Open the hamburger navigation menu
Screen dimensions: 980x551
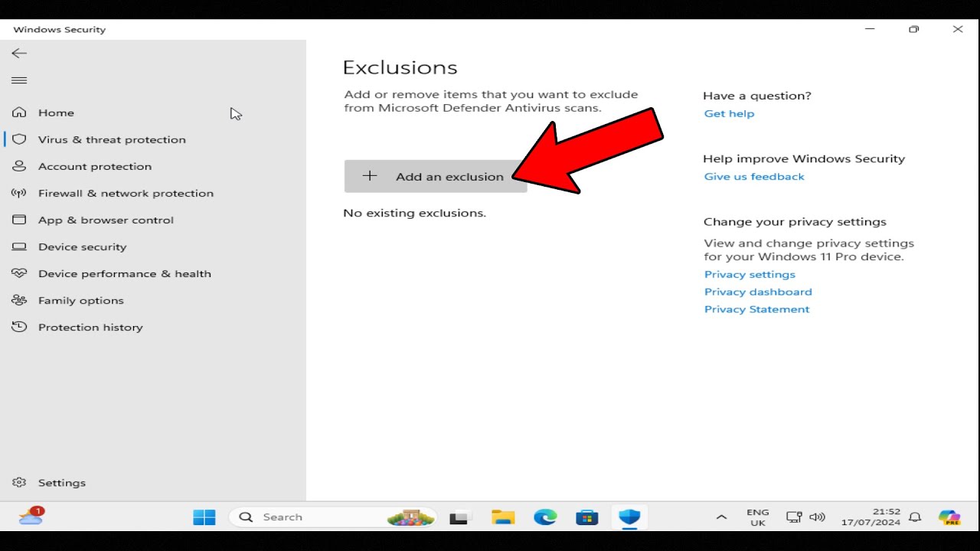(x=19, y=80)
